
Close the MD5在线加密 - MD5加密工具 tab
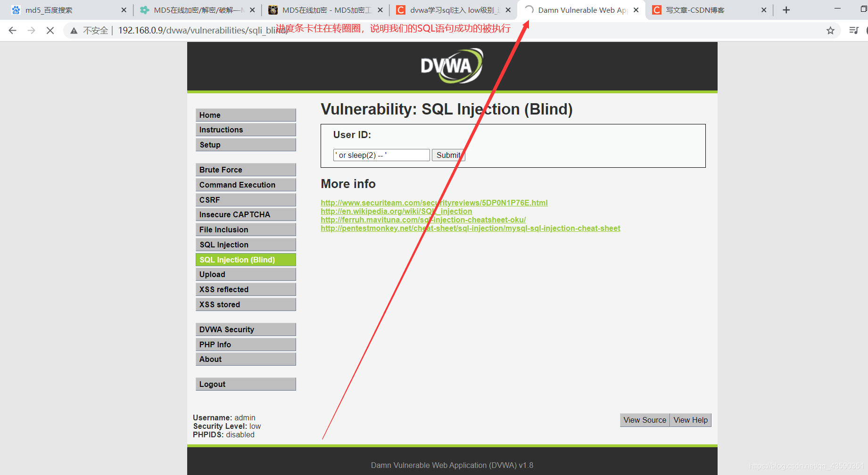(380, 10)
